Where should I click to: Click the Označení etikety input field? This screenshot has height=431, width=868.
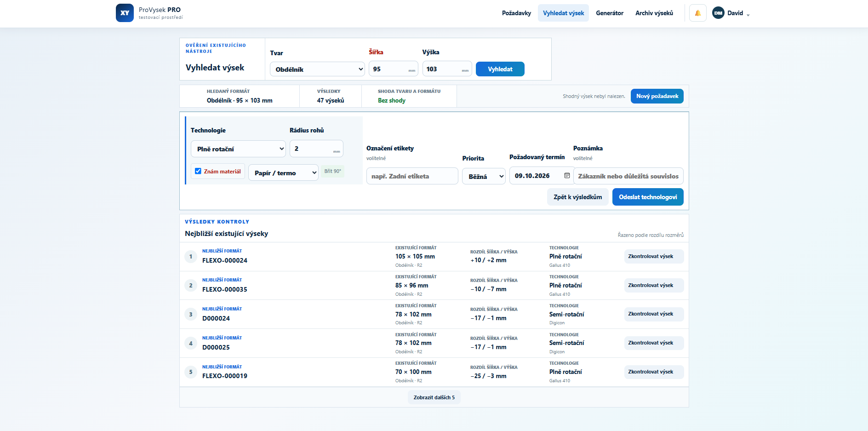pos(412,176)
